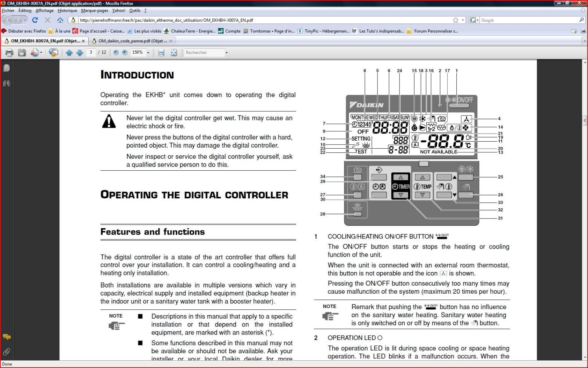
Task: Open the Marque-pages menu
Action: pos(94,11)
